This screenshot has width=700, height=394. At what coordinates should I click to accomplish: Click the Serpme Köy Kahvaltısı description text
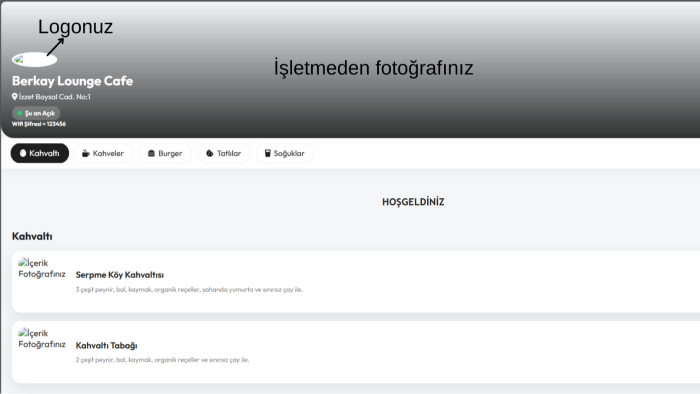[x=189, y=290]
